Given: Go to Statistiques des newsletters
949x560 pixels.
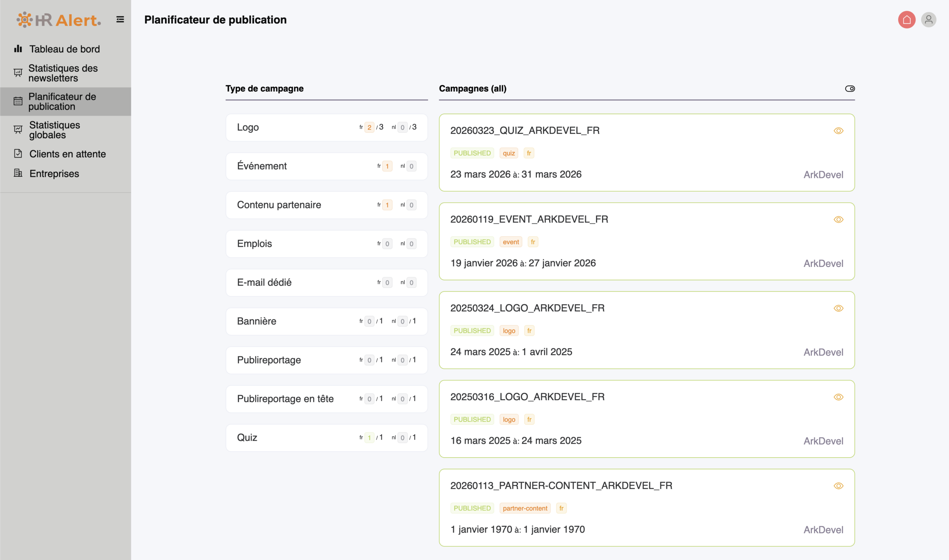Looking at the screenshot, I should tap(66, 73).
